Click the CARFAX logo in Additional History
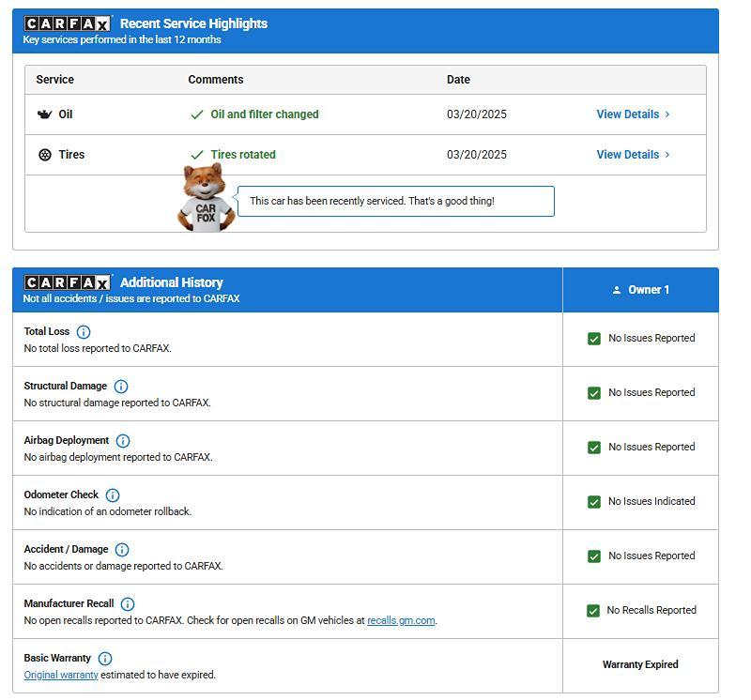This screenshot has width=751, height=700. [x=68, y=282]
